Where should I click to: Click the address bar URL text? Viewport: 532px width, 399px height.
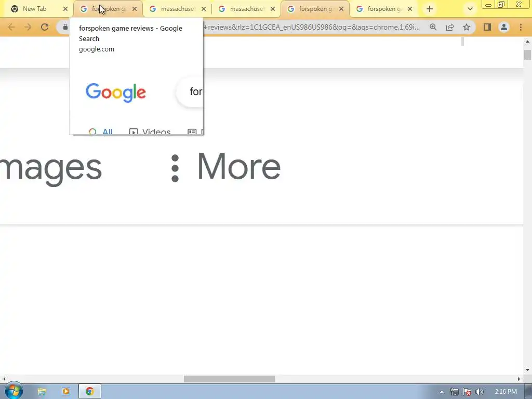[312, 27]
